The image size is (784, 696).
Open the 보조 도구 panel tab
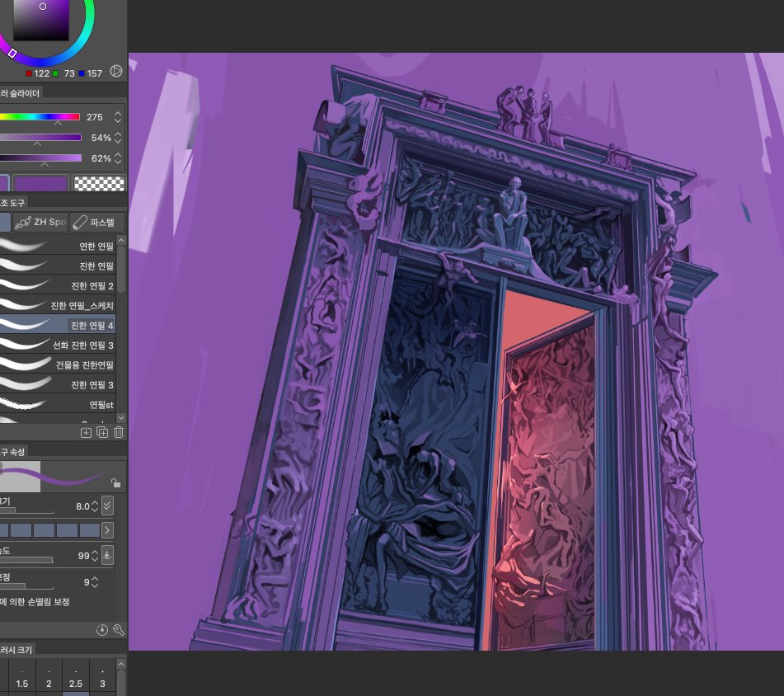[x=13, y=203]
